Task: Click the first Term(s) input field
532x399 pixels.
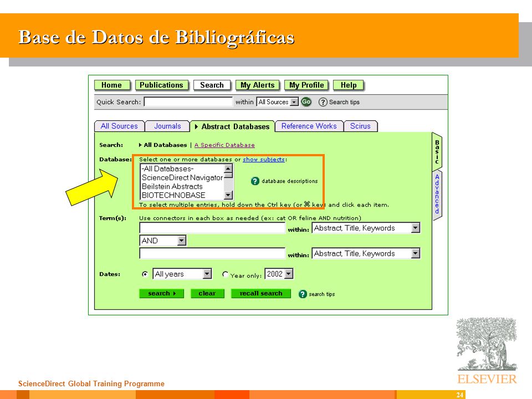Action: coord(212,228)
